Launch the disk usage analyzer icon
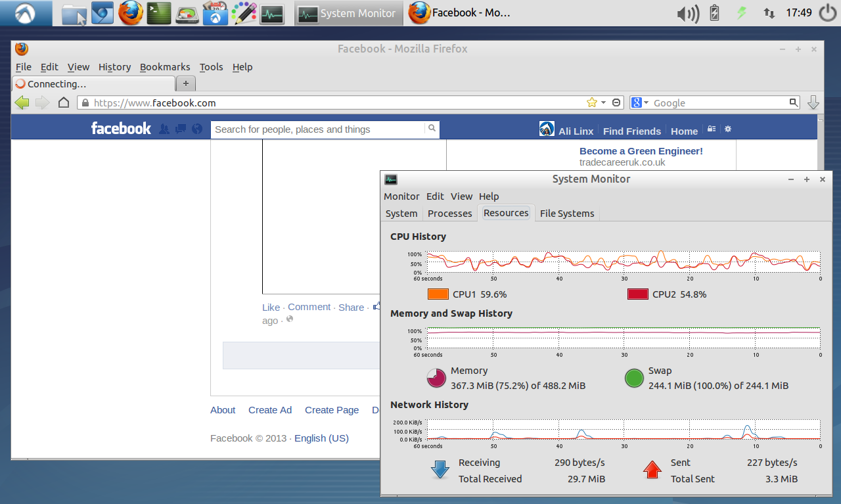The width and height of the screenshot is (841, 504). tap(187, 13)
